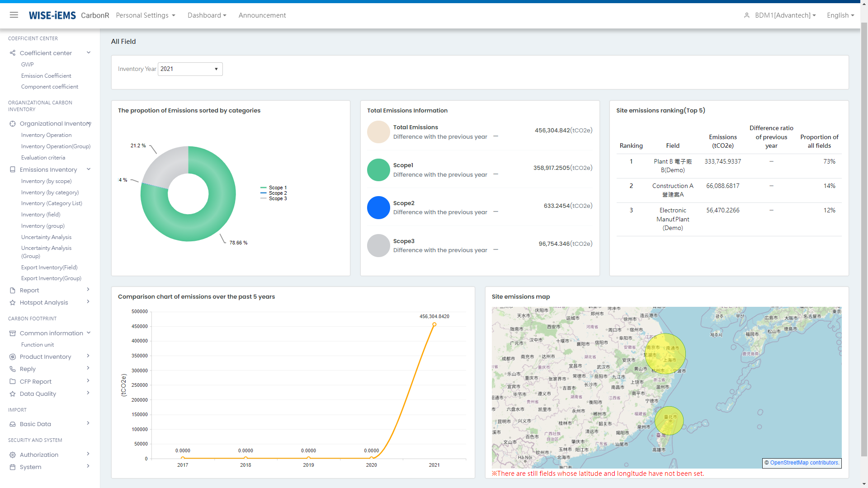Click the Common information icon

[13, 333]
